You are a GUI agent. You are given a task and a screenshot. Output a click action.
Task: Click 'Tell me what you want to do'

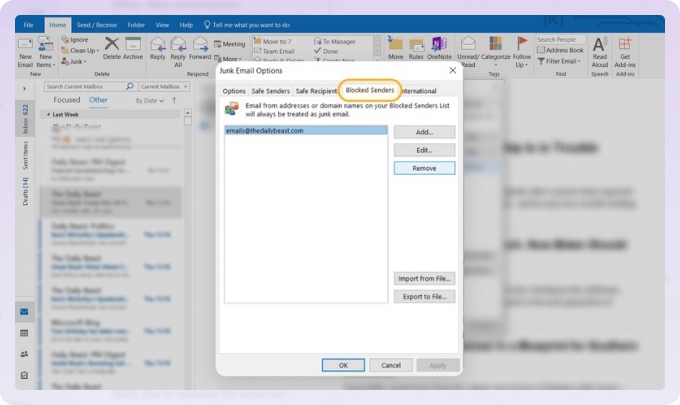tap(246, 25)
